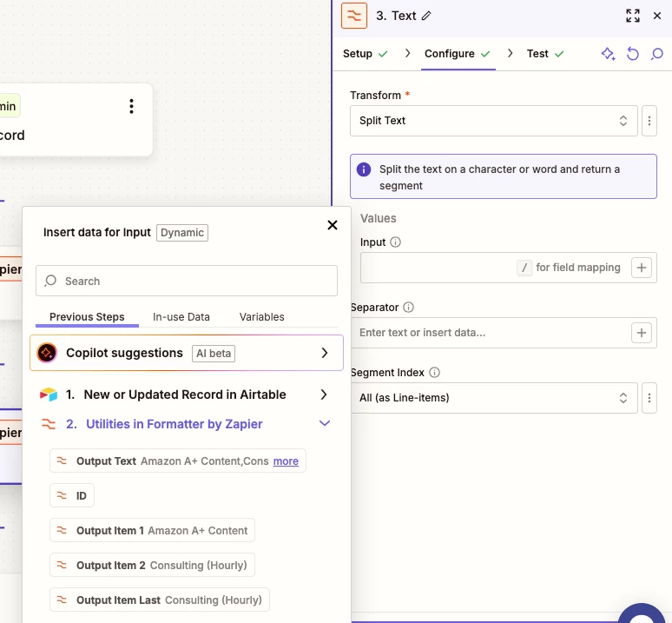This screenshot has width=672, height=623.
Task: Click the Search box in Insert data popup
Action: point(187,281)
